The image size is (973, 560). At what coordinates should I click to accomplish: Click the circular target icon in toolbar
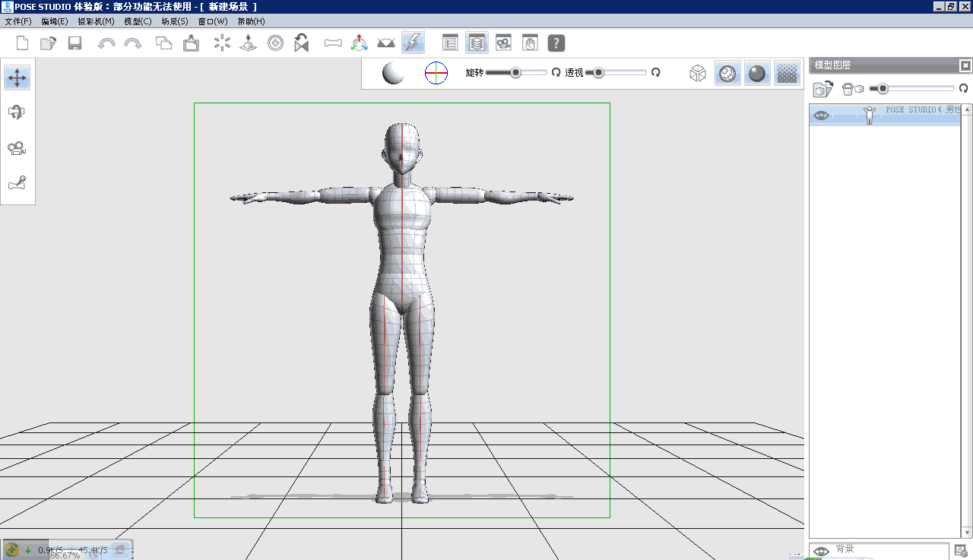click(x=276, y=43)
